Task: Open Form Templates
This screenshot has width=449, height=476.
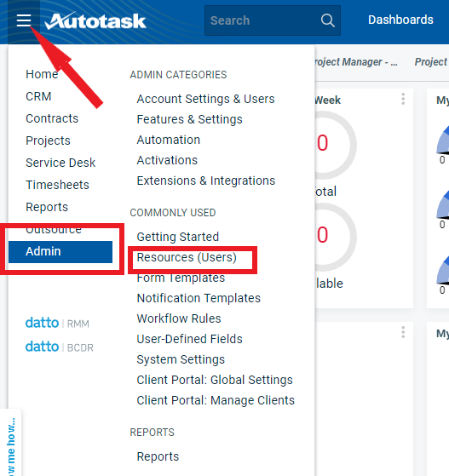Action: (x=181, y=278)
